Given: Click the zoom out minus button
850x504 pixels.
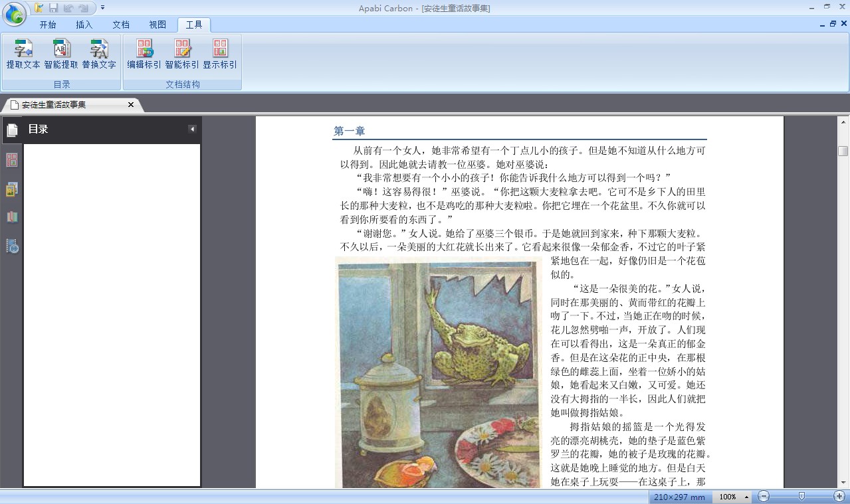Looking at the screenshot, I should [x=764, y=497].
